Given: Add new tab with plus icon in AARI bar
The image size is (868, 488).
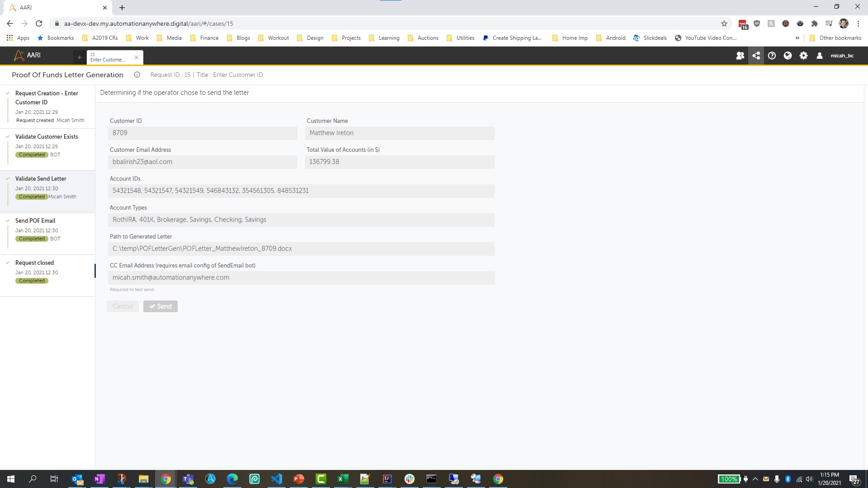Looking at the screenshot, I should pyautogui.click(x=79, y=57).
